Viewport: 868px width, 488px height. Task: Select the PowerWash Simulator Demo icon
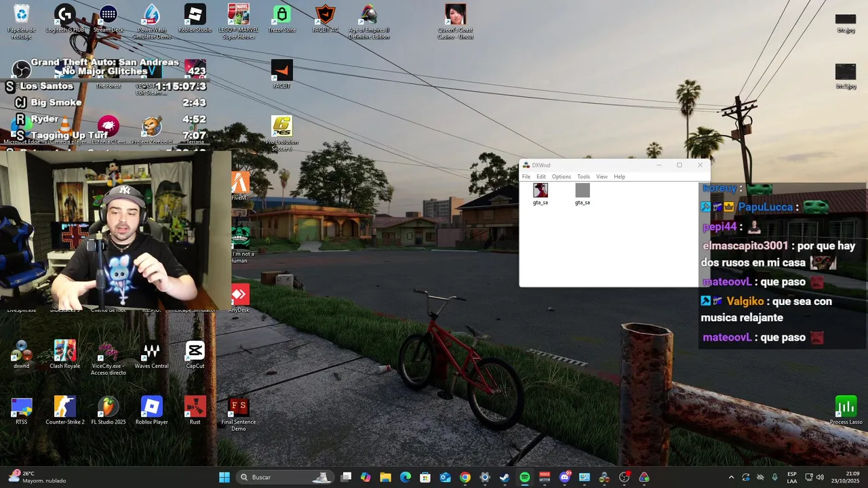(x=152, y=22)
